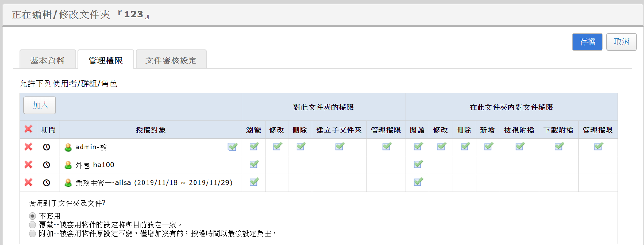This screenshot has height=245, width=644.
Task: Click clock period icon in 業務主管一-ailsa row
Action: click(47, 182)
